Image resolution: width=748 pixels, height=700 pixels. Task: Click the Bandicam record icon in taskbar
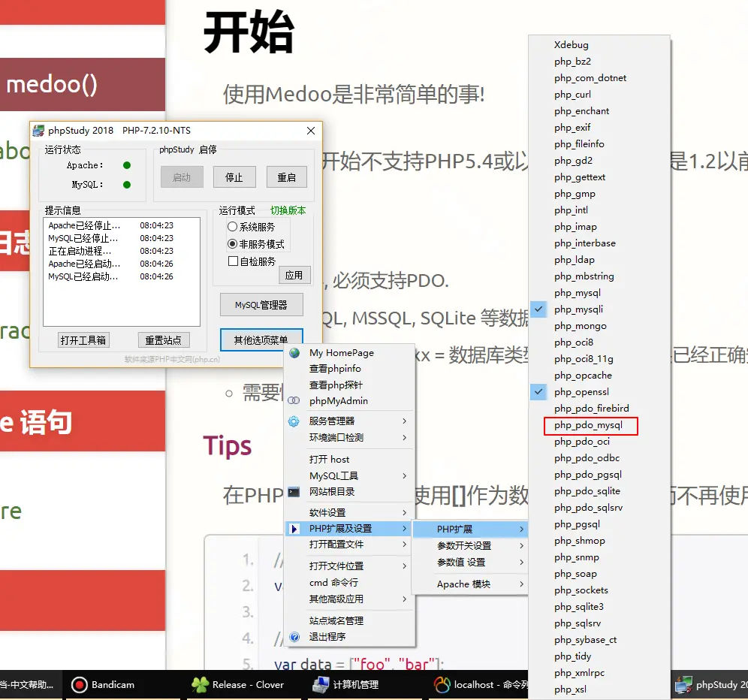[x=79, y=685]
